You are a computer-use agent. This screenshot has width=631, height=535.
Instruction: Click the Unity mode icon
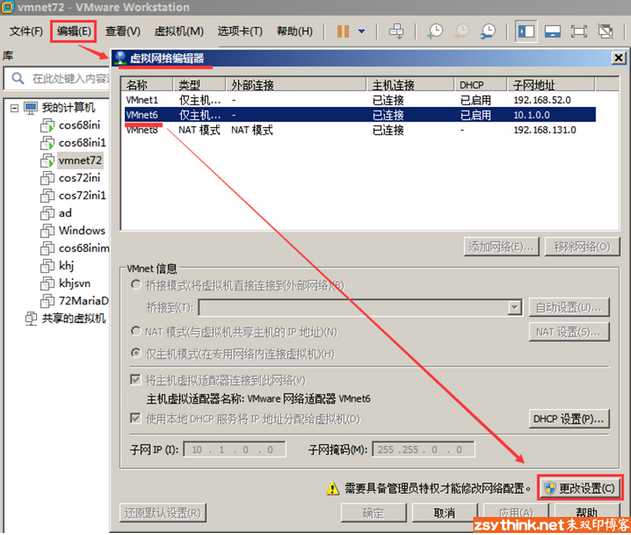click(606, 31)
